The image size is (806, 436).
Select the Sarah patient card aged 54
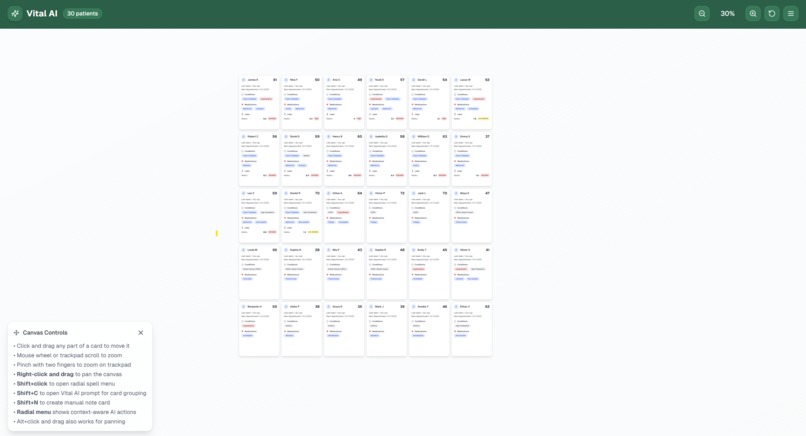coord(429,100)
